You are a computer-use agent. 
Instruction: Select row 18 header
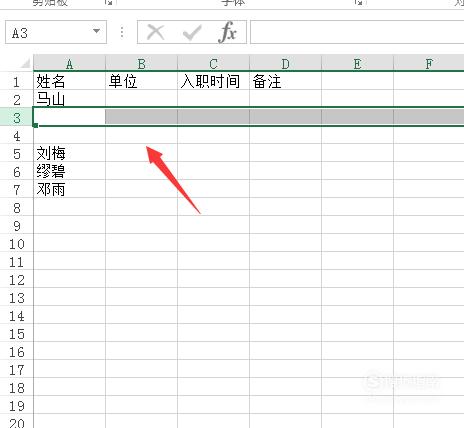17,388
